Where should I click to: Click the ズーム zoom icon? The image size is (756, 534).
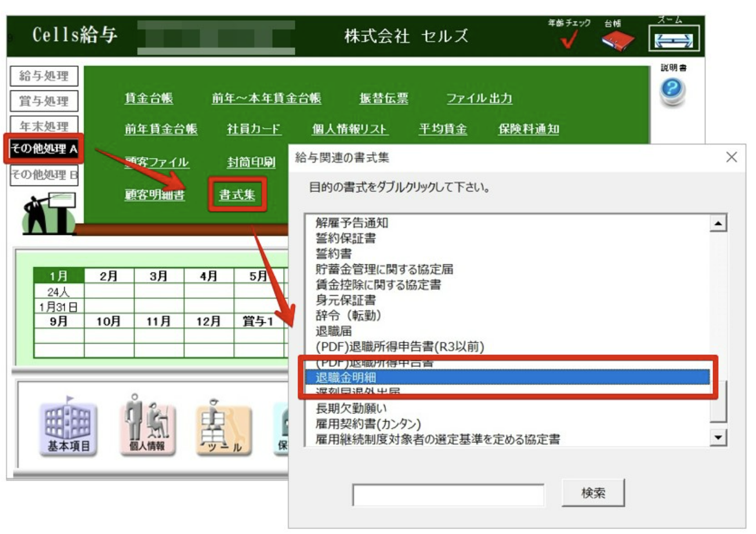pyautogui.click(x=673, y=41)
